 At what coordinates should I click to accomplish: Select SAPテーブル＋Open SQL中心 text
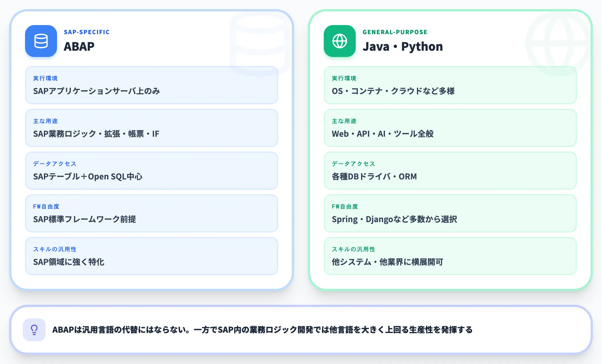(88, 177)
